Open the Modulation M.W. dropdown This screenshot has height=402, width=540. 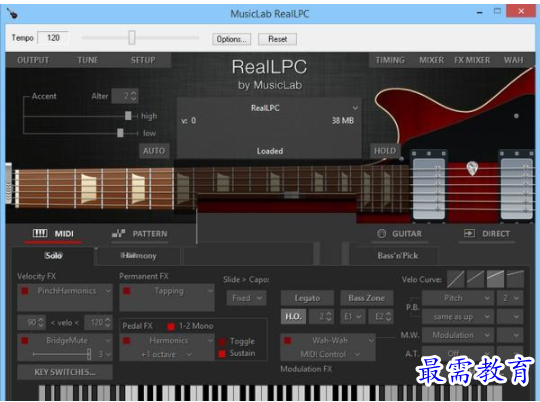(x=457, y=335)
